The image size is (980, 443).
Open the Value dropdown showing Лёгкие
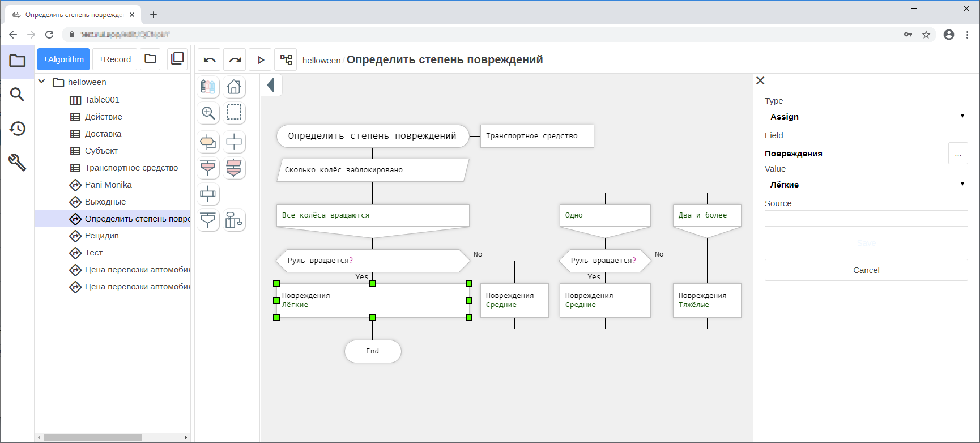[866, 185]
